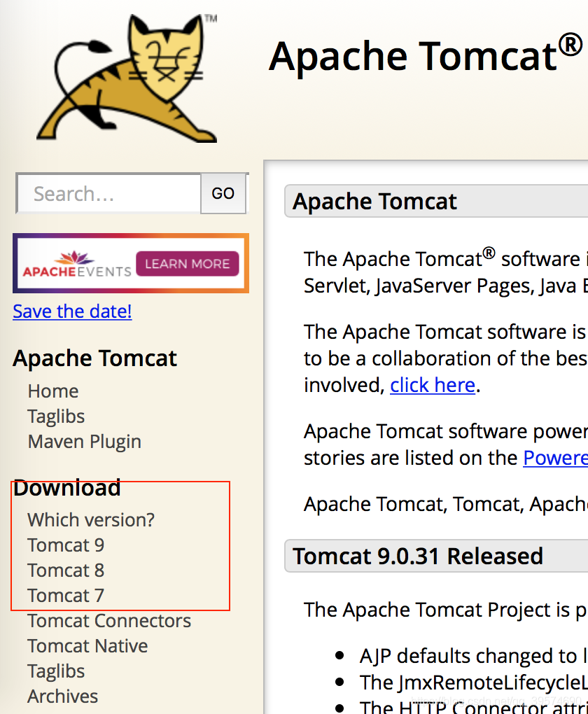Open Tomcat Connectors download link

pos(109,621)
